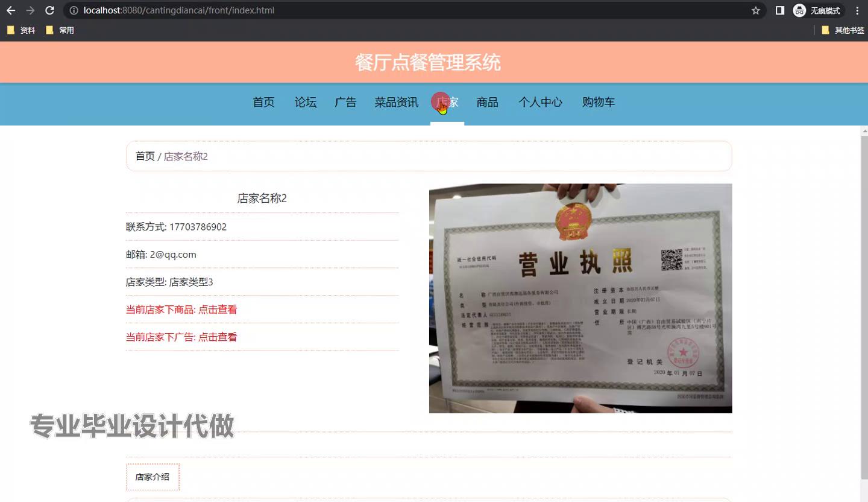Select the 店家介绍 tab
Viewport: 868px width, 502px height.
tap(153, 477)
